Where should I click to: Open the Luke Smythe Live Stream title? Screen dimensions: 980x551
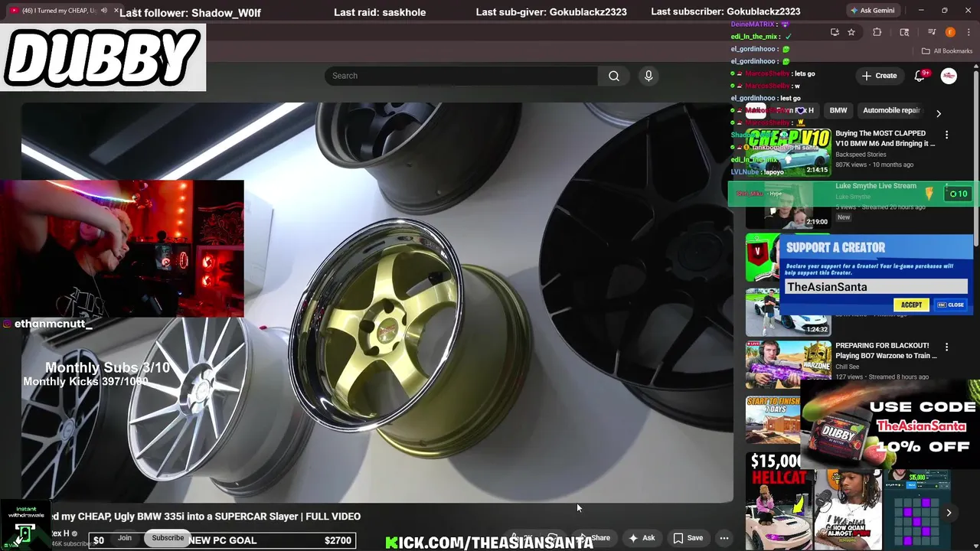876,186
